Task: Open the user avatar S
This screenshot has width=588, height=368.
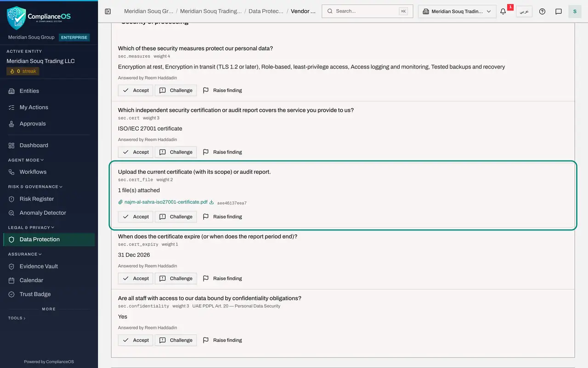Action: (575, 11)
